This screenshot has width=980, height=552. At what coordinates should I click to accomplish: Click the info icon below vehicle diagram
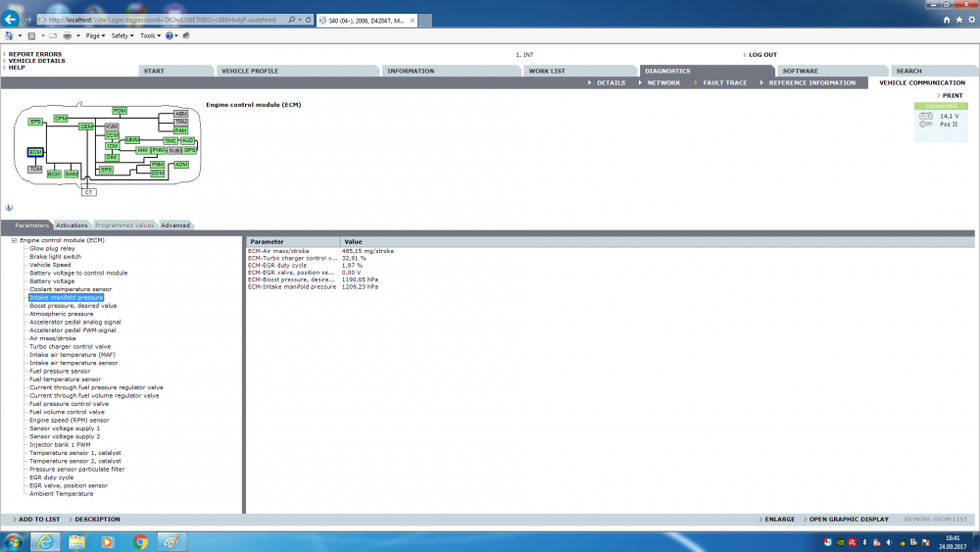pyautogui.click(x=9, y=208)
